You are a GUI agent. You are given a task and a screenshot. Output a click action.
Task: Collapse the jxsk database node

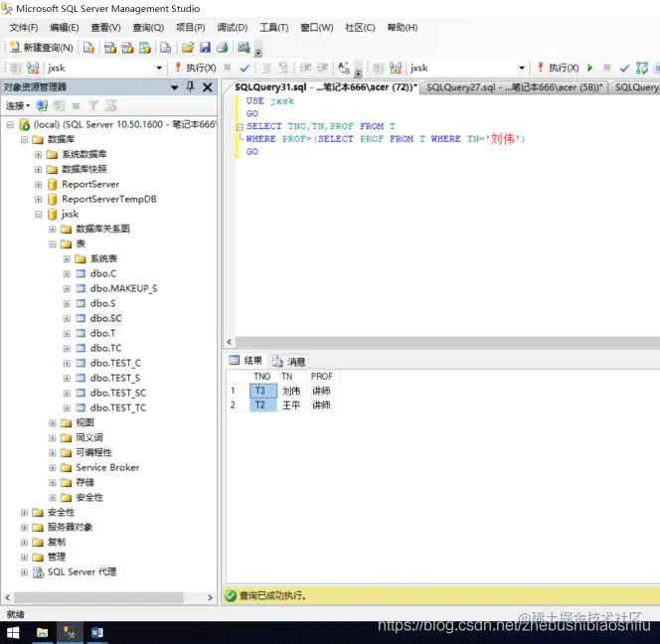click(x=39, y=215)
